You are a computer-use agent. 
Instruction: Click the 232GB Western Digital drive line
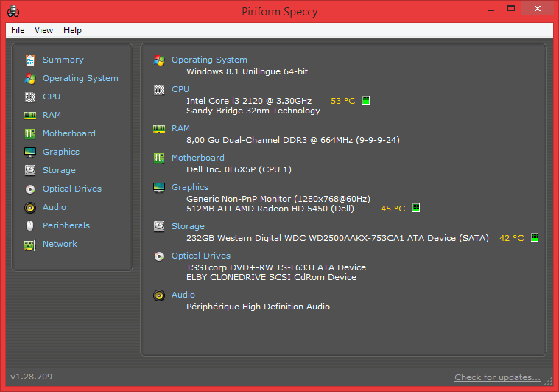[337, 238]
